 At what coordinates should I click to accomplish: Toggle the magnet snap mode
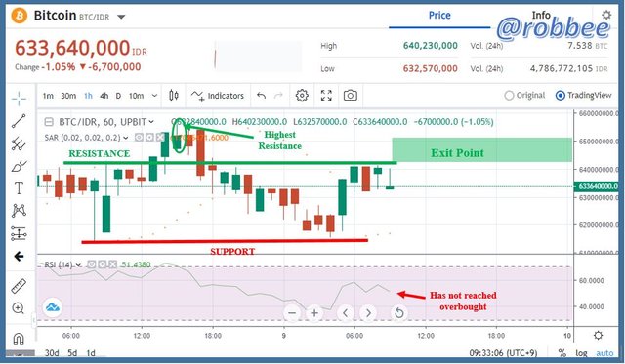pos(19,339)
